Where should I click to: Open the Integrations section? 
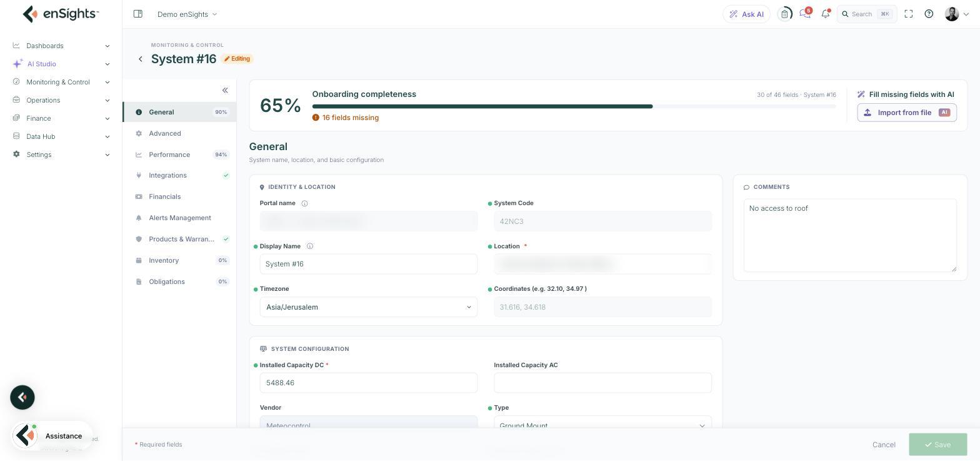[180, 175]
